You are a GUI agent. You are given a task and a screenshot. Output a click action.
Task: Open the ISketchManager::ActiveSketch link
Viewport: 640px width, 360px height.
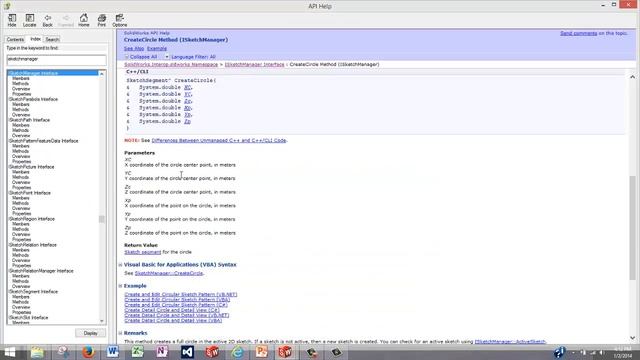(510, 341)
